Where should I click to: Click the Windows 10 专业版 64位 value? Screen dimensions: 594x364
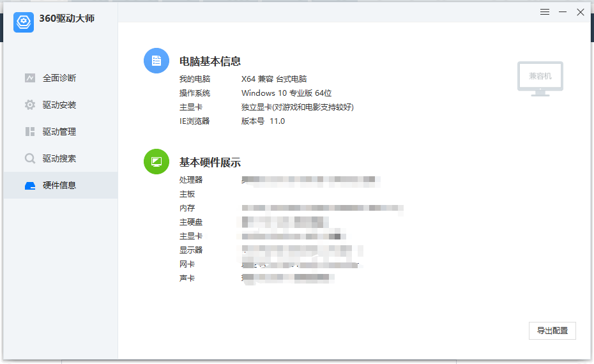point(286,93)
